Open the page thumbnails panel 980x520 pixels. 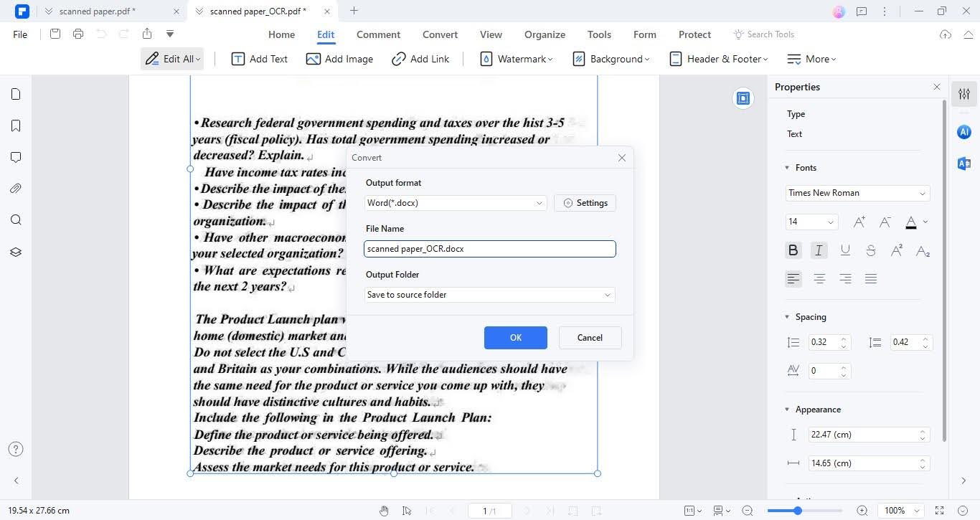(16, 94)
